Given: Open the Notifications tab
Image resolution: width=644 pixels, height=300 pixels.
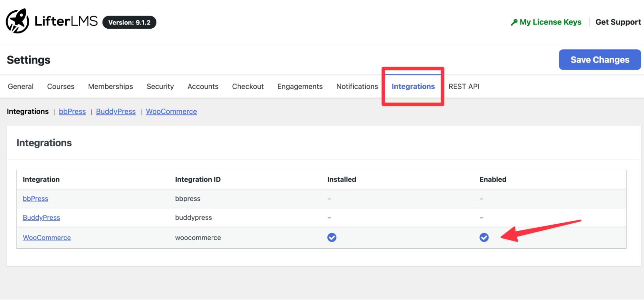Looking at the screenshot, I should 357,86.
